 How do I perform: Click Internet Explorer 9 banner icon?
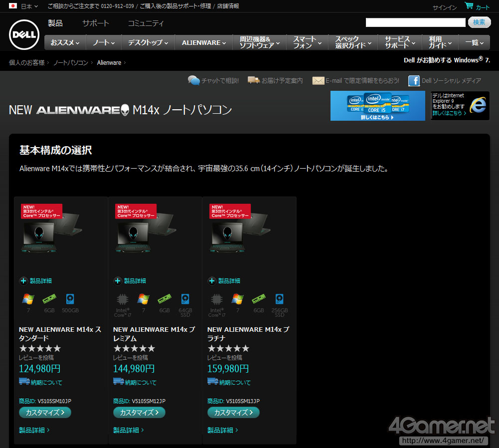(x=478, y=105)
